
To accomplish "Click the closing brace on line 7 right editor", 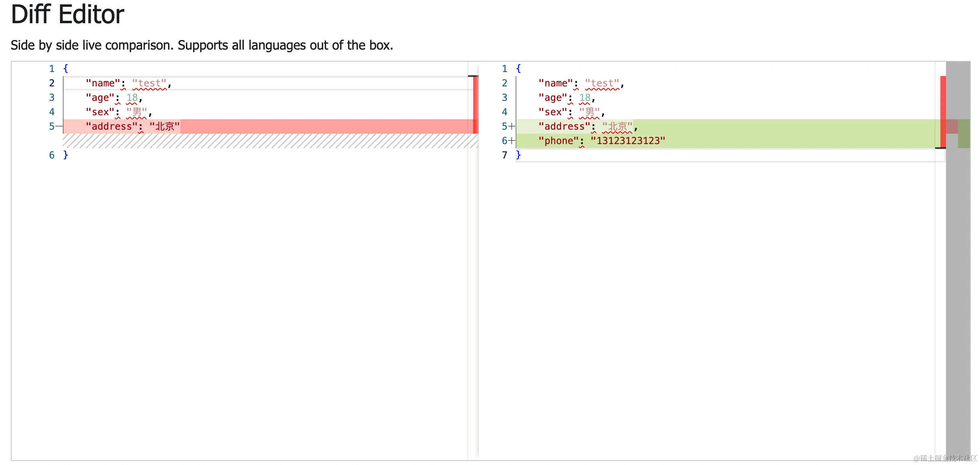I will (519, 155).
